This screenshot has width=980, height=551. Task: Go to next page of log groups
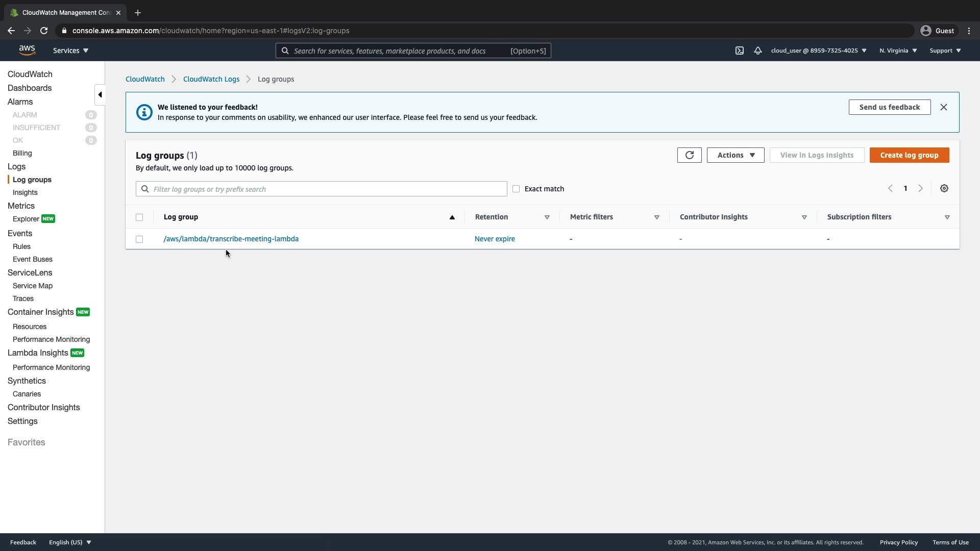(921, 188)
